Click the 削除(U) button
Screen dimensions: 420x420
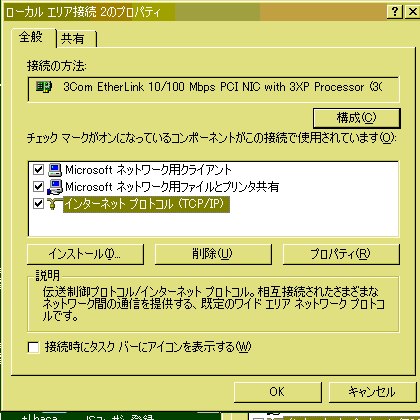click(x=213, y=254)
